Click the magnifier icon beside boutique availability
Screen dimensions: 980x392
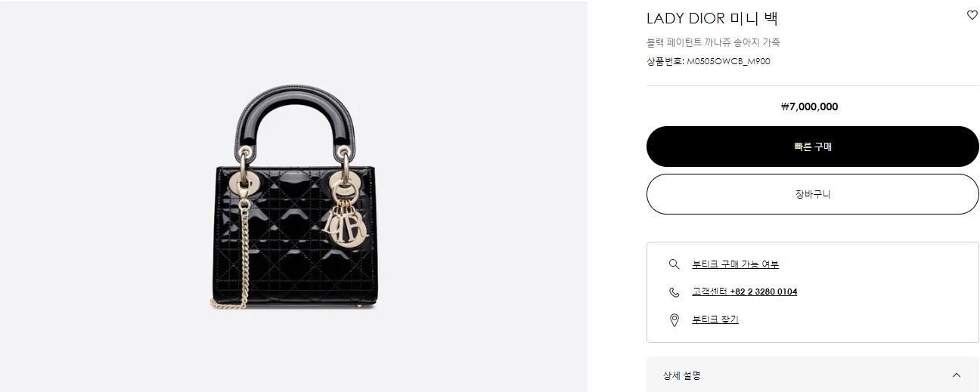point(675,264)
